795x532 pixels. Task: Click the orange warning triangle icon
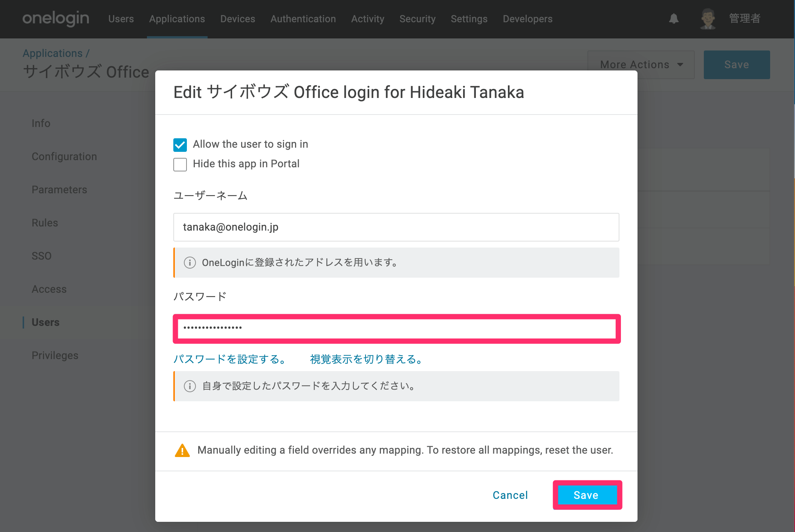click(x=182, y=450)
